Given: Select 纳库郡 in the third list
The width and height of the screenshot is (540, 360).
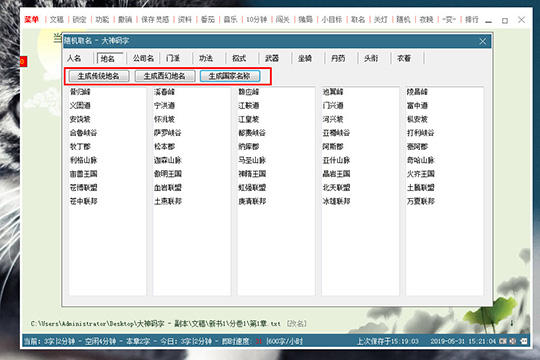Looking at the screenshot, I should click(x=249, y=146).
